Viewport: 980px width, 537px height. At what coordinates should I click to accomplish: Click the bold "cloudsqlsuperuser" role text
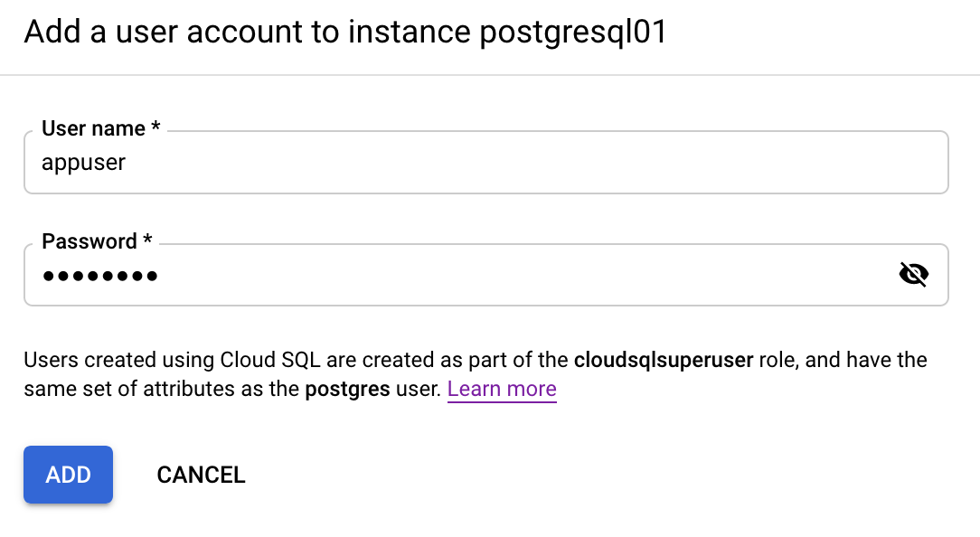click(664, 361)
